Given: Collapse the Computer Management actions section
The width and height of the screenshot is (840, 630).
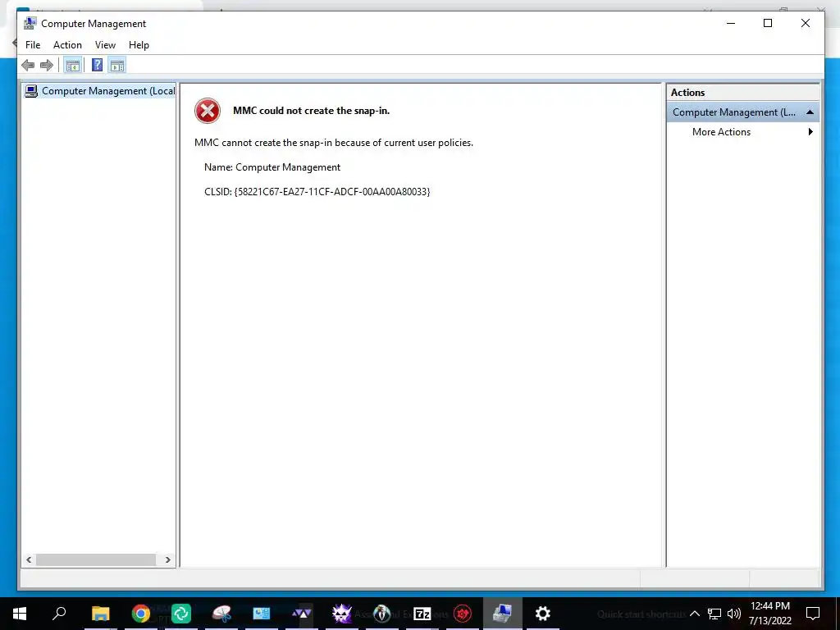Looking at the screenshot, I should click(x=810, y=112).
